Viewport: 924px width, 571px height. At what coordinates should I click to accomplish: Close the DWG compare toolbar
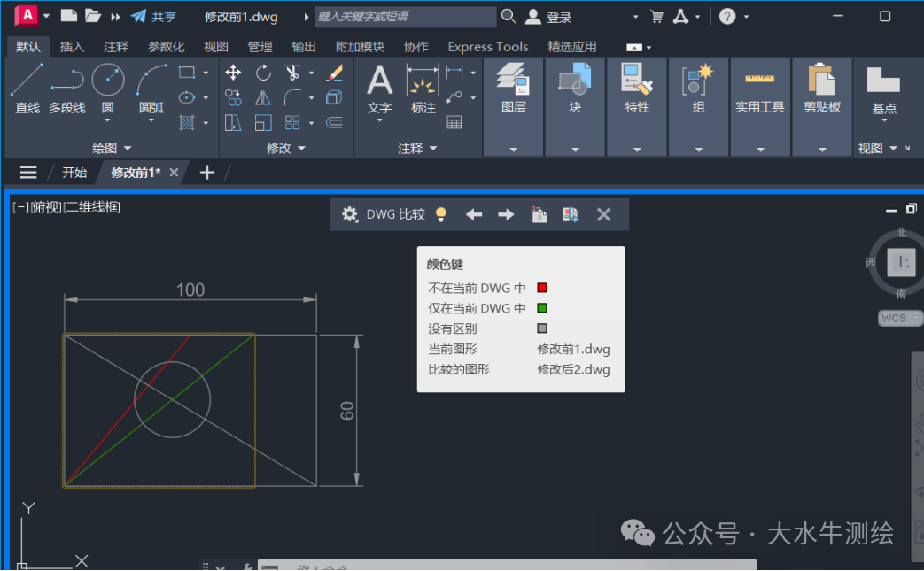604,213
